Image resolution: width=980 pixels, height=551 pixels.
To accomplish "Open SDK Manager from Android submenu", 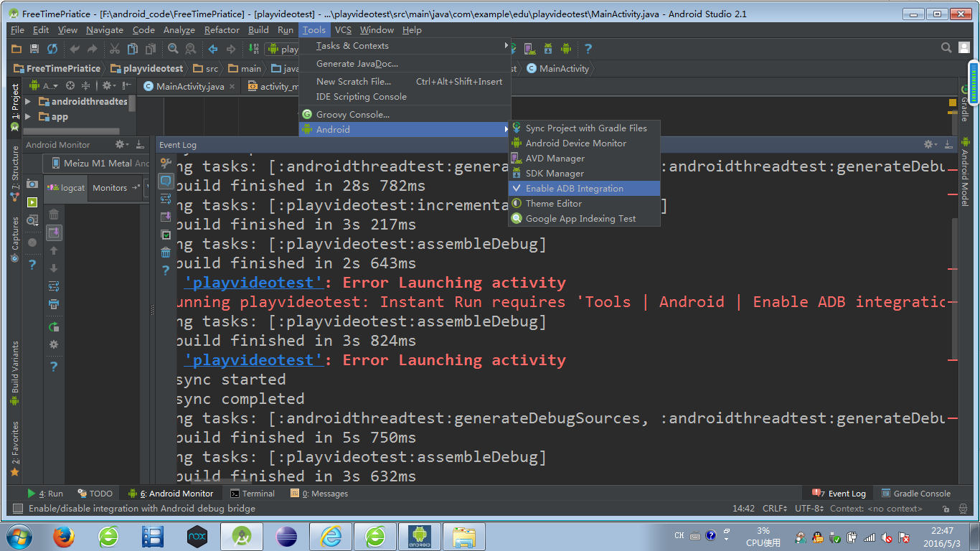I will click(584, 174).
